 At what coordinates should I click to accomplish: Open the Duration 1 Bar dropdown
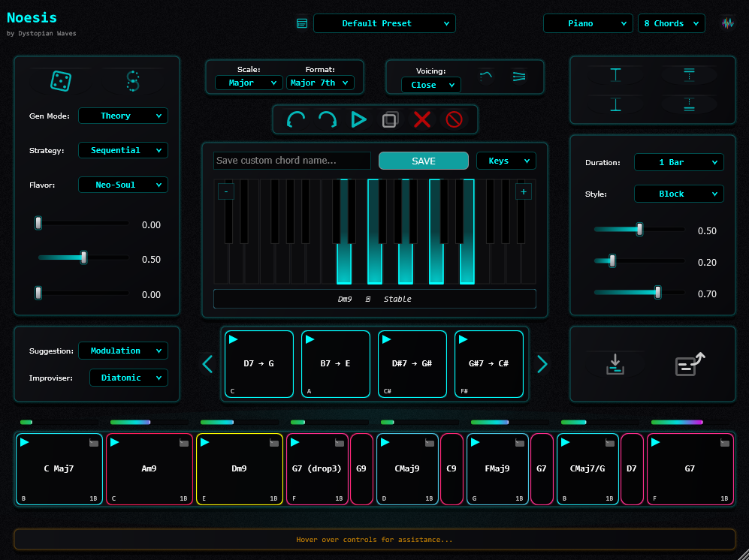(678, 162)
